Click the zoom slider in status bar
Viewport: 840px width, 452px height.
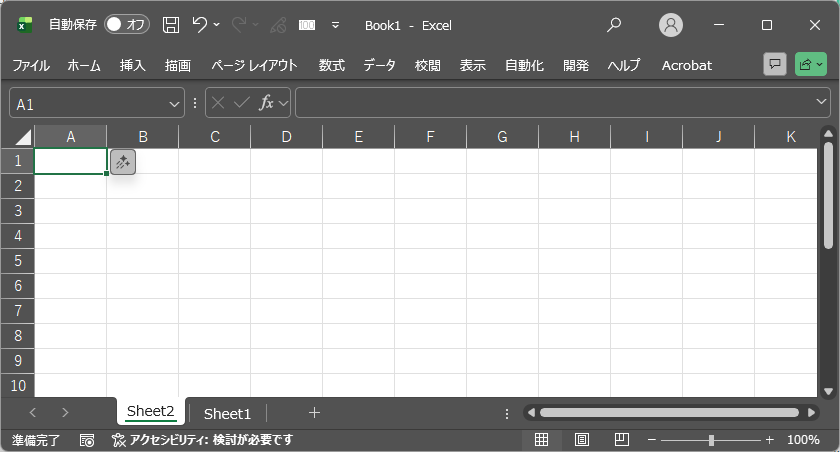[x=711, y=440]
